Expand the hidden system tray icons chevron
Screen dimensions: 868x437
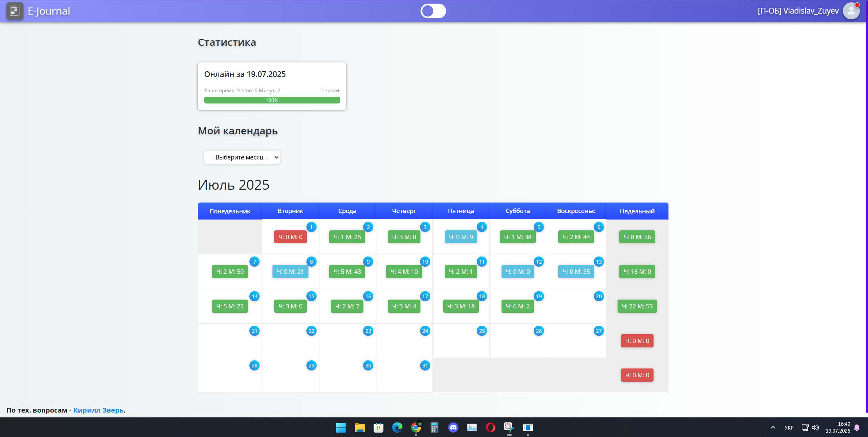[773, 427]
